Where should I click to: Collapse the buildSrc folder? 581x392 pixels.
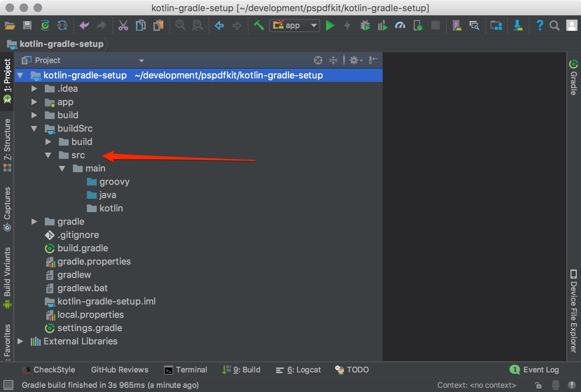tap(34, 128)
